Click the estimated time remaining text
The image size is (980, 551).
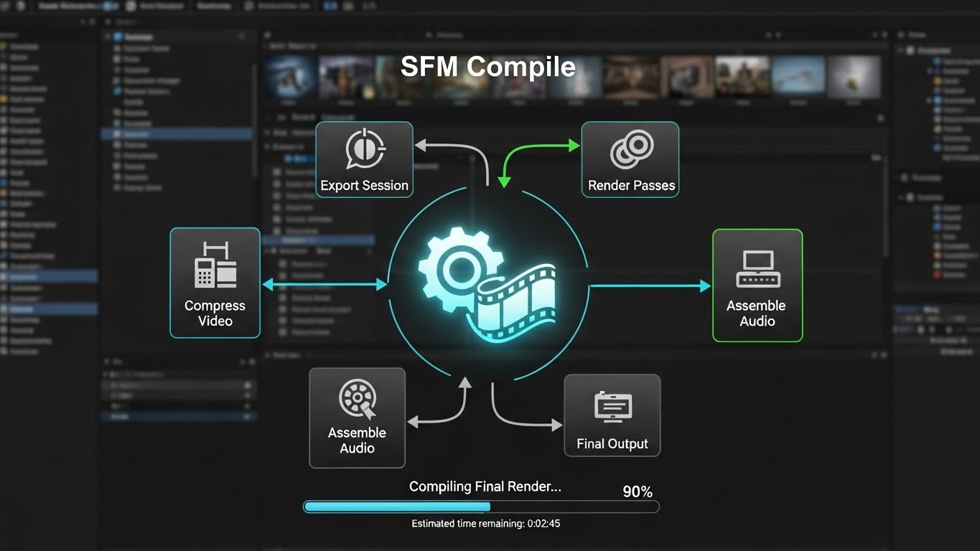tap(485, 524)
